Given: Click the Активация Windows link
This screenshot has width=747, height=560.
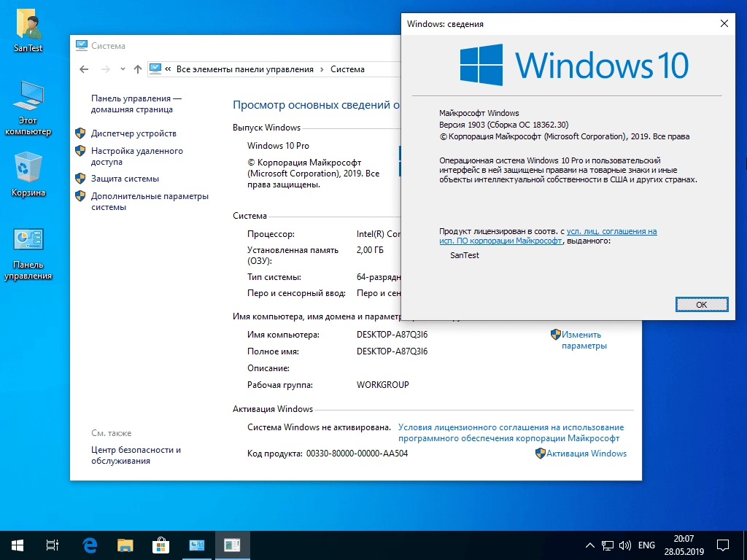Looking at the screenshot, I should click(587, 454).
